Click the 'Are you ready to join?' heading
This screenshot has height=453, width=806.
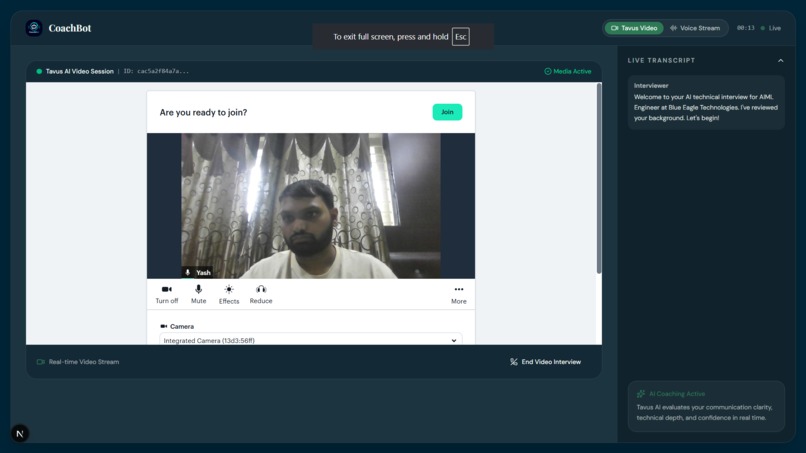(x=203, y=112)
